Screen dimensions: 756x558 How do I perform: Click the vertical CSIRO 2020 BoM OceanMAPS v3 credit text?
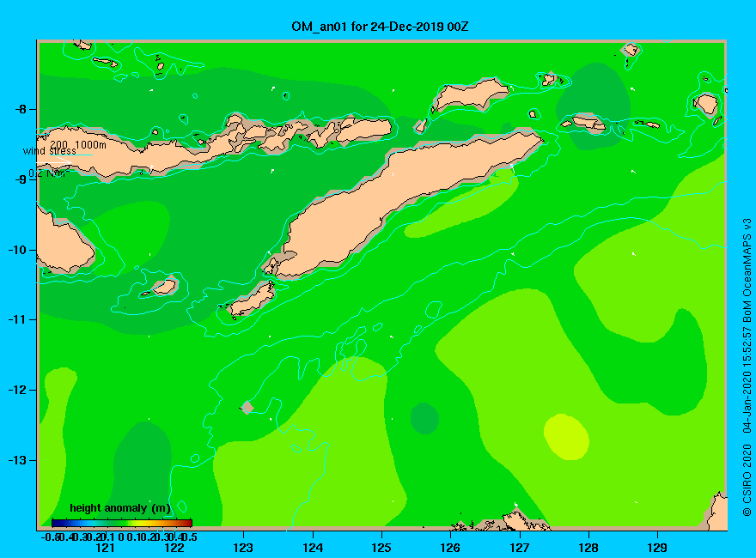coord(747,367)
